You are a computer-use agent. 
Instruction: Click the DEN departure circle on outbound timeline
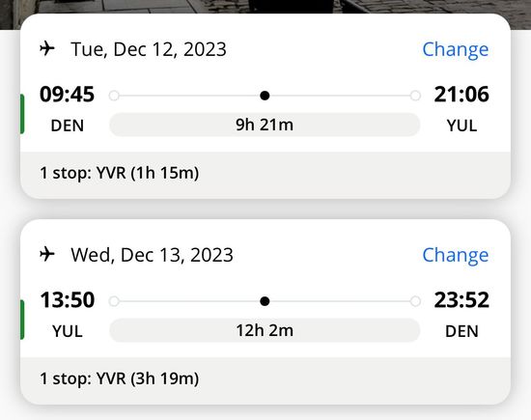[114, 96]
